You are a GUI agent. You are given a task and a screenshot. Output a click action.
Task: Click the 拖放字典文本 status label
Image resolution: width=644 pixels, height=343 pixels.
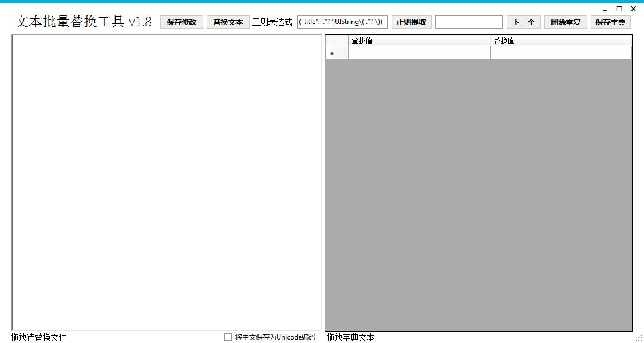(x=349, y=337)
